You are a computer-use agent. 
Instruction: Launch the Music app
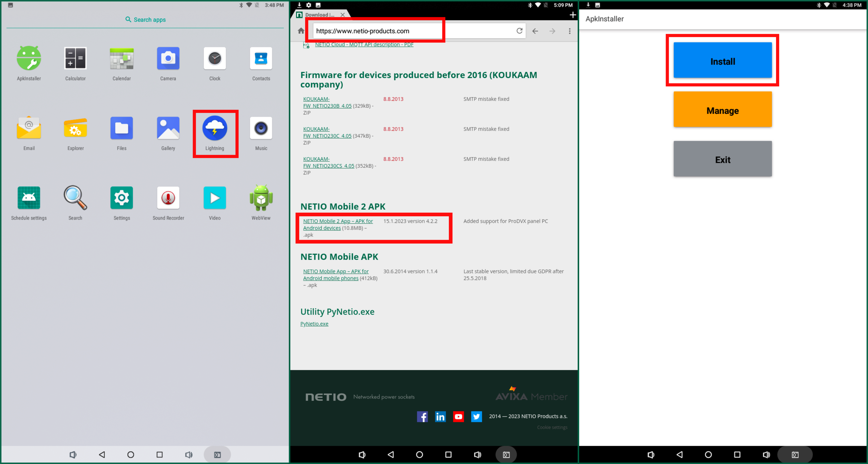click(x=261, y=128)
